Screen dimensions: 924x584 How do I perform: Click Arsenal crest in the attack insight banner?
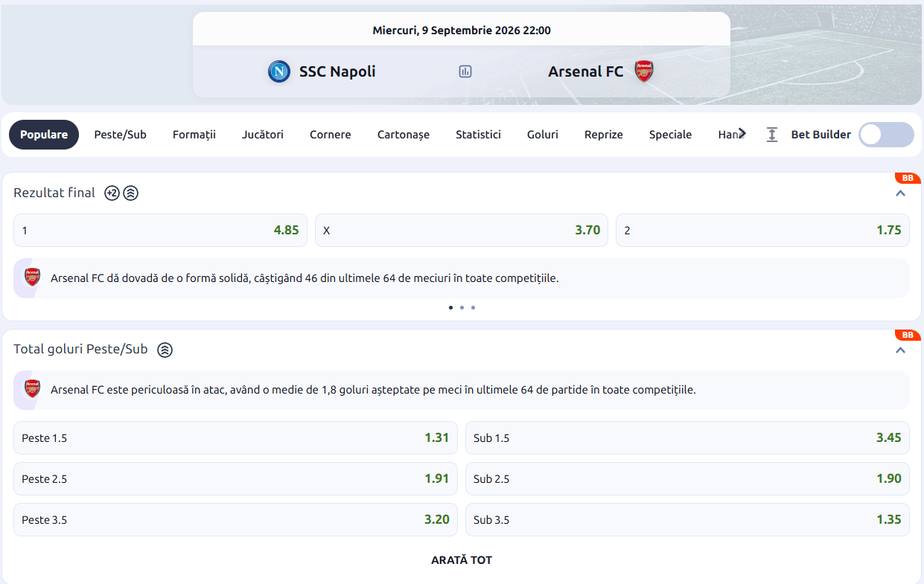[33, 389]
